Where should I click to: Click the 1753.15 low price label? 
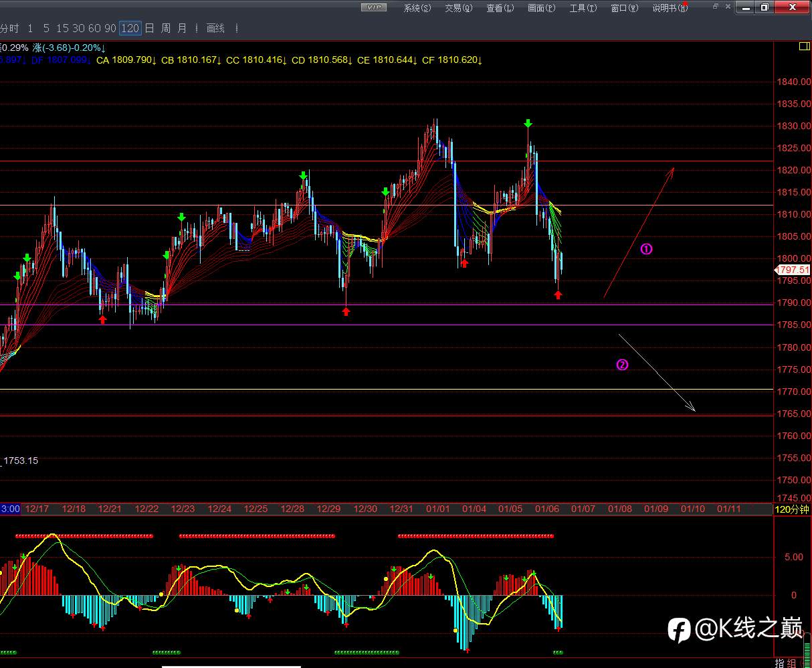pos(20,461)
